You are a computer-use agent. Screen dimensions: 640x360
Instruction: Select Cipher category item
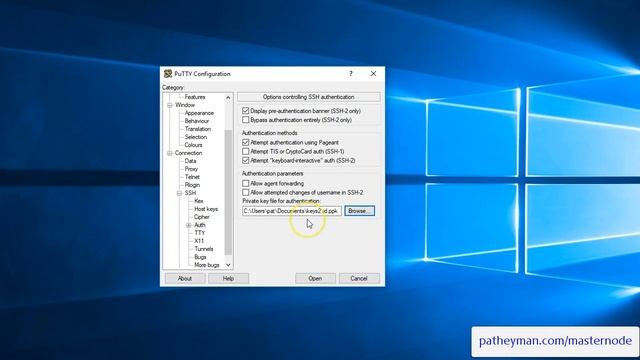[x=202, y=217]
